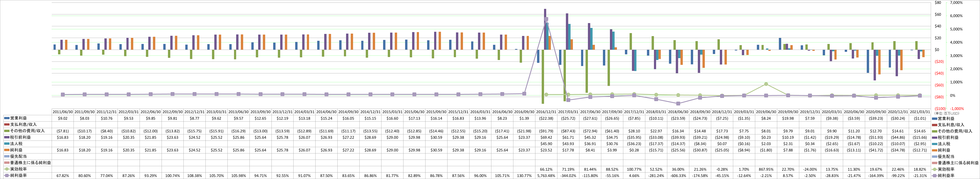
Task: Click 純利益 value ($12.71)
Action: coord(920,150)
